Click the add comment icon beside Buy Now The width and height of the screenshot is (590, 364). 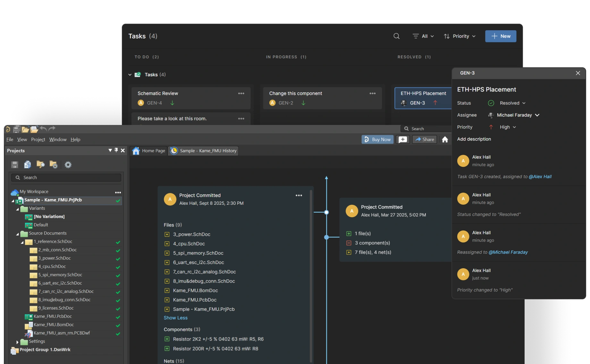click(x=403, y=139)
